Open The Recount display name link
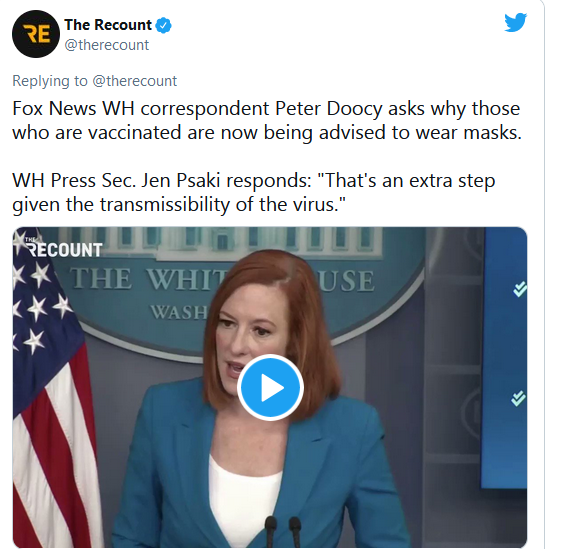 tap(108, 25)
